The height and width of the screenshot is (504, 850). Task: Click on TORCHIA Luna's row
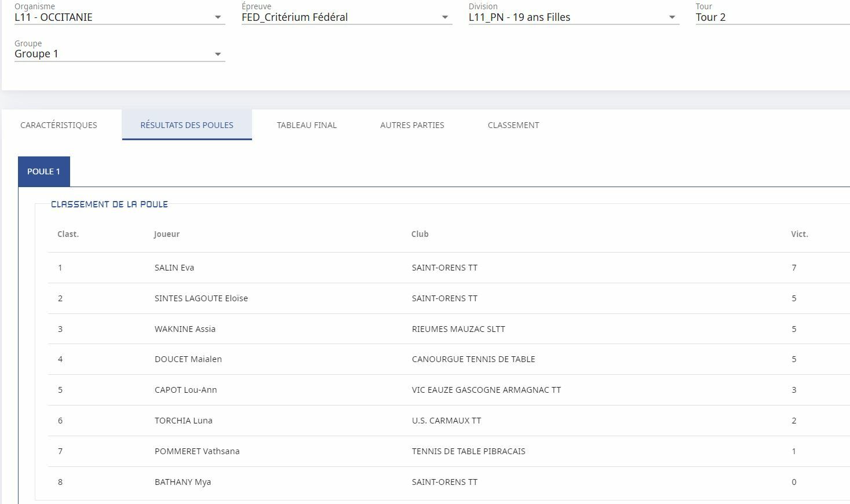[x=183, y=421]
